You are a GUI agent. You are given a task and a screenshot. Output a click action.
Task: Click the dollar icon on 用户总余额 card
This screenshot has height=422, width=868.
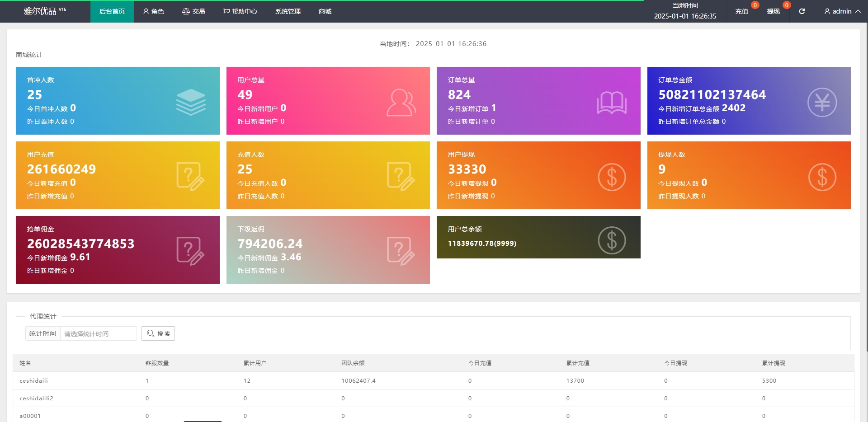(x=611, y=240)
